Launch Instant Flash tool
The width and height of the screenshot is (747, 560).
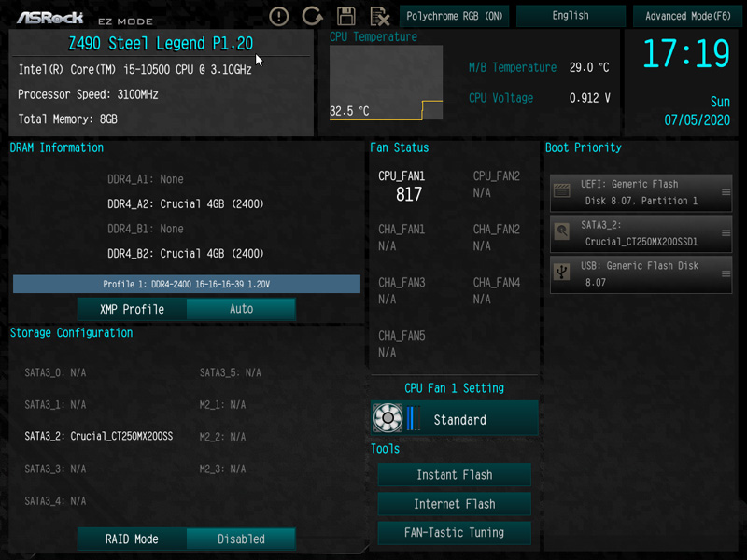click(x=454, y=475)
